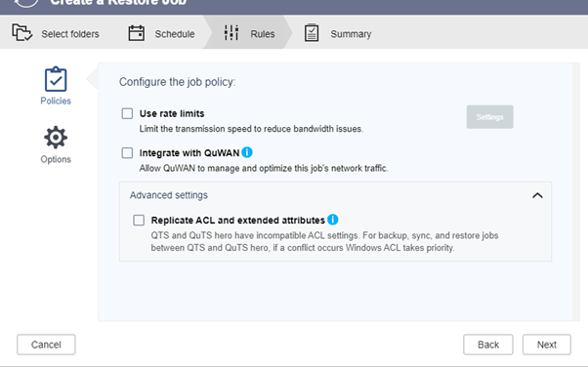Open the Options gear icon
588x367 pixels.
[56, 138]
